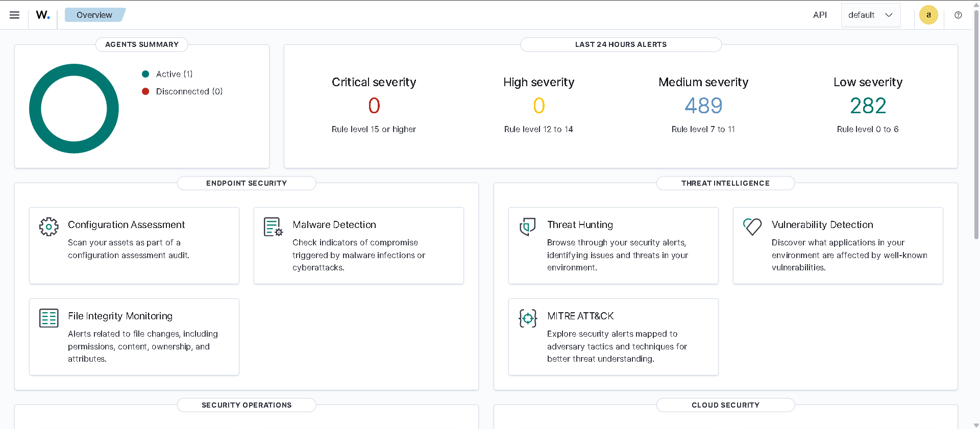Click the critical severity zero count
This screenshot has height=429, width=980.
click(x=374, y=106)
